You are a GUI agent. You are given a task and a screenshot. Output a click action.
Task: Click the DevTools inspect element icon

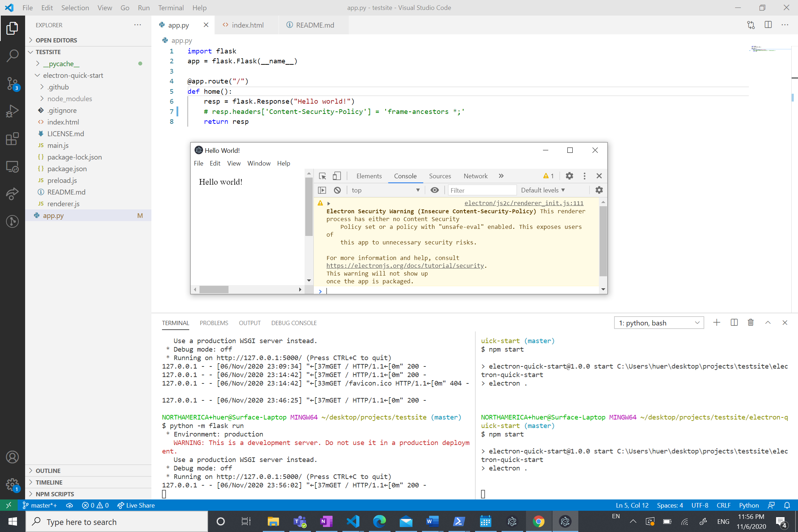322,176
